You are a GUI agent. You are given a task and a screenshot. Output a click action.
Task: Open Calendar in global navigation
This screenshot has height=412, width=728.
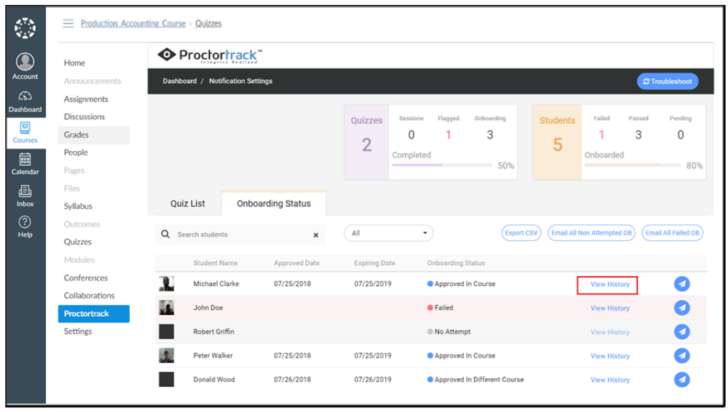click(25, 164)
